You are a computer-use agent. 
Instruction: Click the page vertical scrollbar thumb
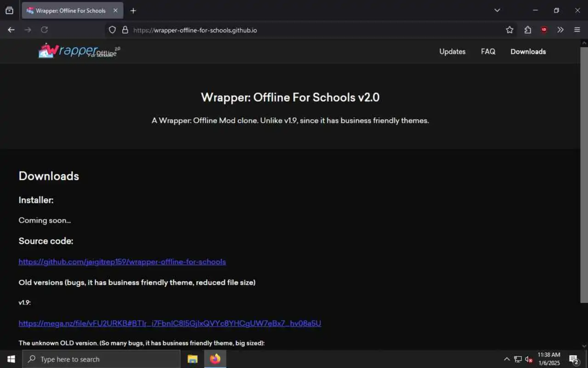(x=584, y=175)
